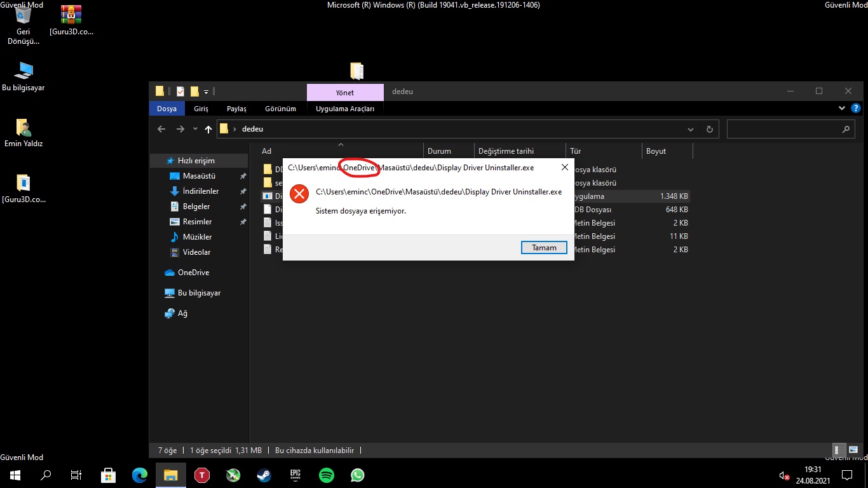Screen dimensions: 868x488
Task: Open the Windows Start menu
Action: point(15,475)
